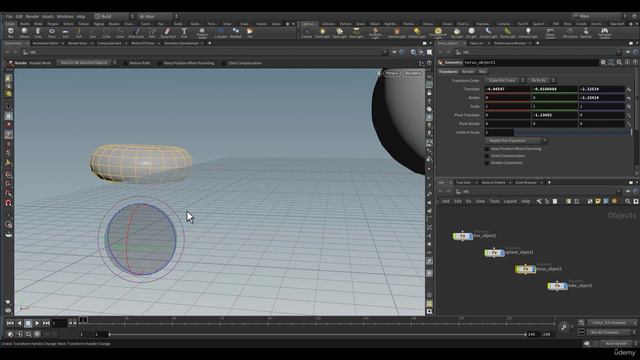Add a Sky Light from the shelf
Image resolution: width=640 pixels, height=360 pixels.
(x=457, y=33)
